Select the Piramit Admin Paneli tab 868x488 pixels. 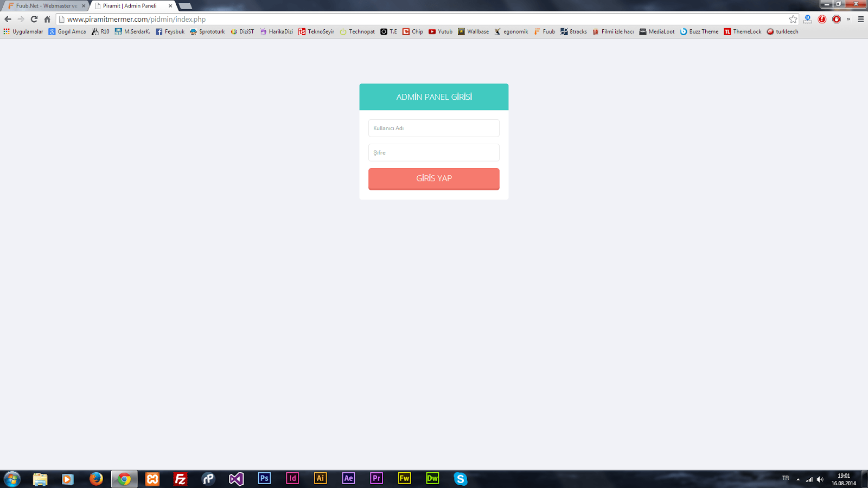[x=130, y=6]
